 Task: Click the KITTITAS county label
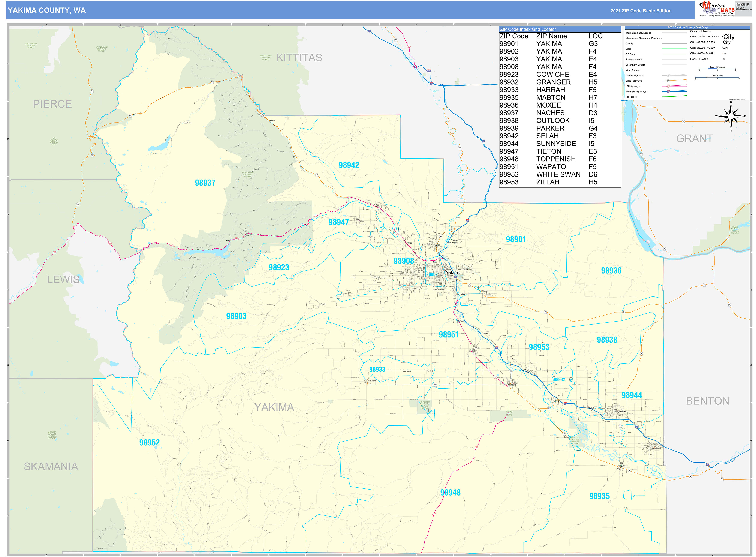point(299,58)
